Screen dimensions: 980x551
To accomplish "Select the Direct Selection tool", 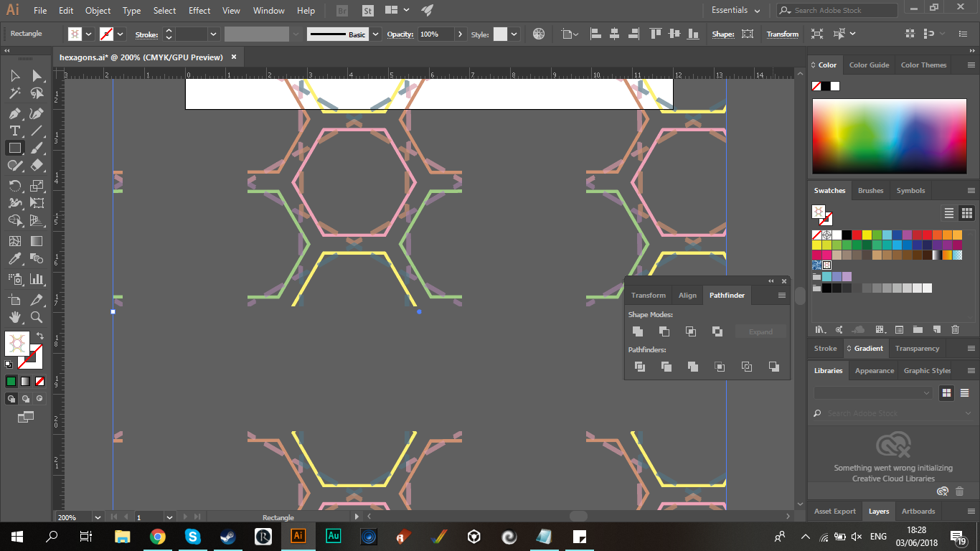I will tap(37, 75).
